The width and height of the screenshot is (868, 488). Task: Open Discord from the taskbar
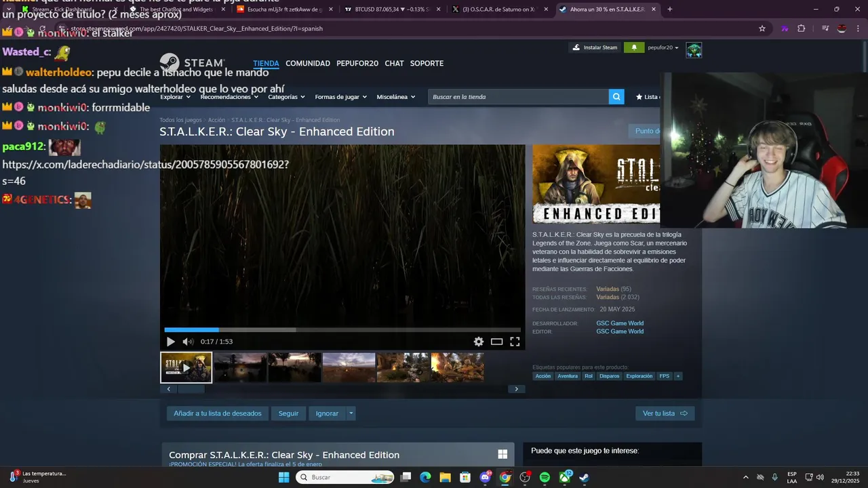(x=486, y=477)
